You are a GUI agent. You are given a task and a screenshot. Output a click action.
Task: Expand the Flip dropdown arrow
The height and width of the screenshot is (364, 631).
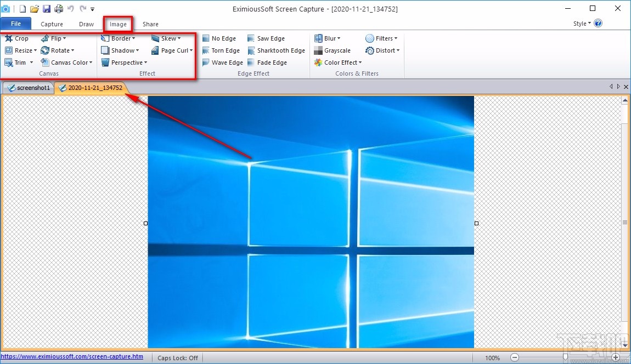coord(64,38)
